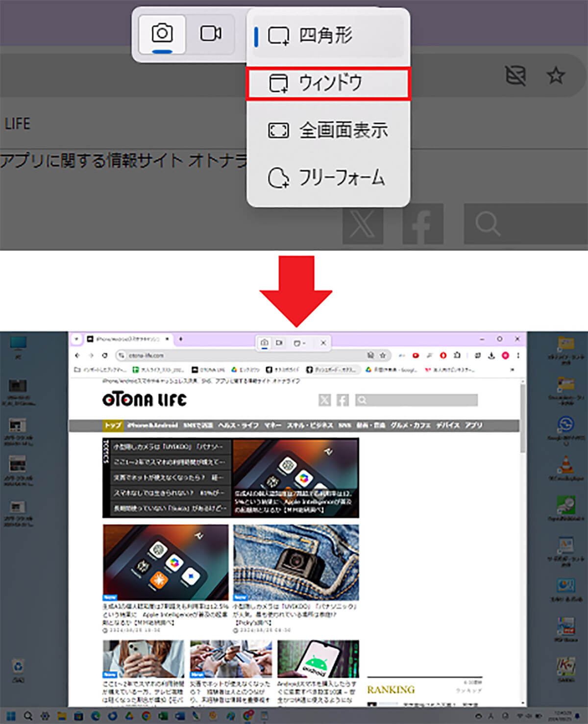588x724 pixels.
Task: Go forward in the lower browser window
Action: tap(91, 355)
